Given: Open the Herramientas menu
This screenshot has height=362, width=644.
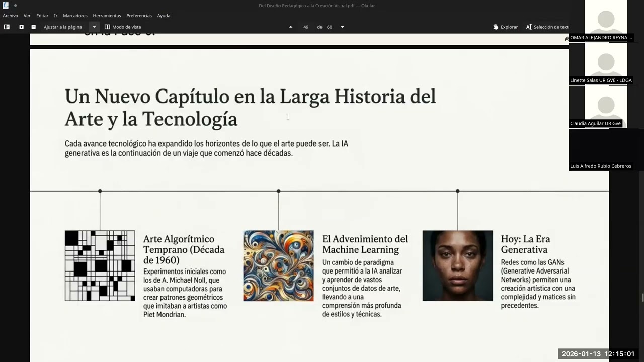Looking at the screenshot, I should [x=107, y=16].
